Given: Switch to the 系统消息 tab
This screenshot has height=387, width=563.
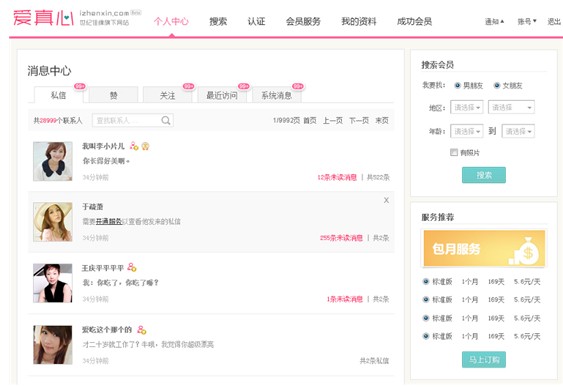Looking at the screenshot, I should [x=276, y=95].
